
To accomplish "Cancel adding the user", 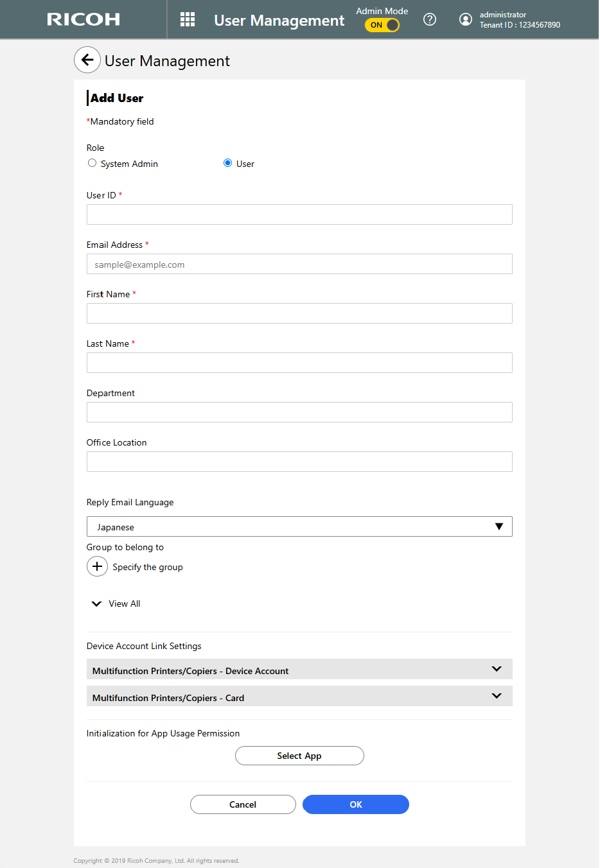I will (243, 804).
